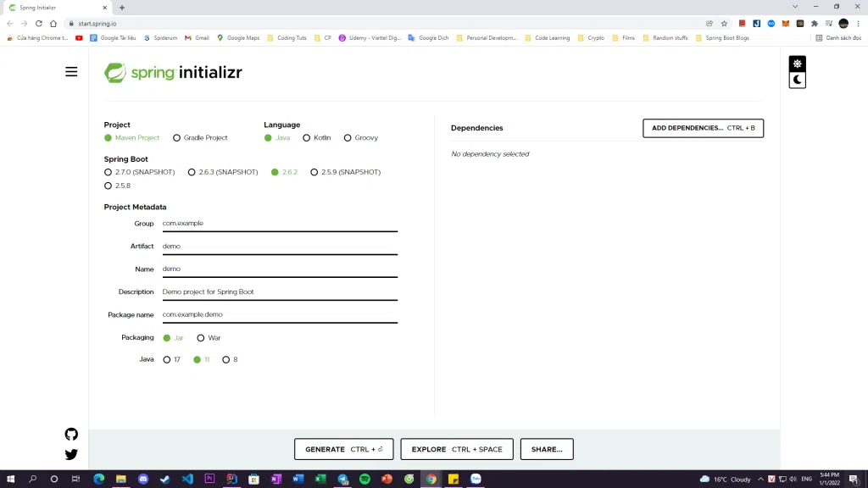Open Discord from taskbar
The height and width of the screenshot is (488, 868).
click(x=143, y=479)
